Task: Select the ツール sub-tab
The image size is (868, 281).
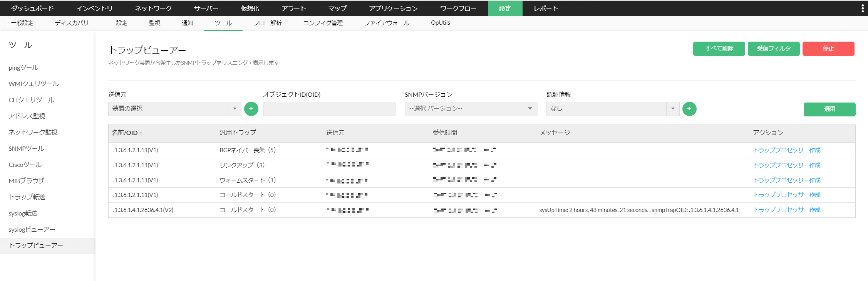Action: tap(223, 23)
